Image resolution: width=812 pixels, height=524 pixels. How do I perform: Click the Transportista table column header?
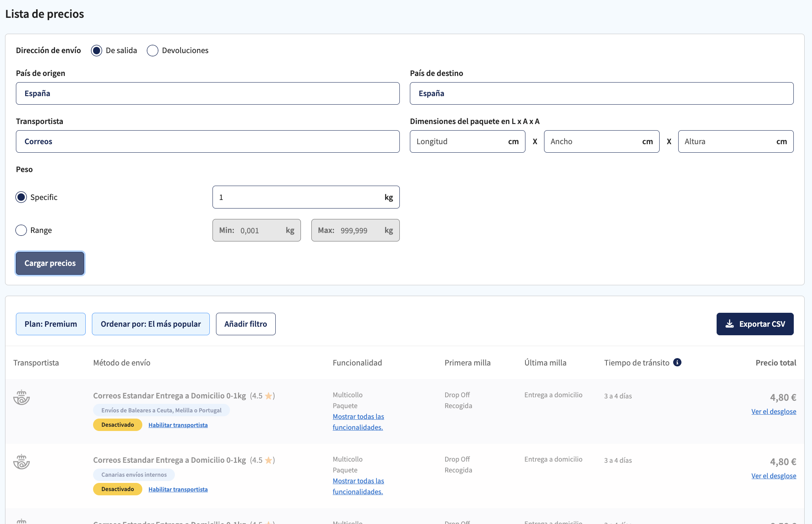pyautogui.click(x=36, y=363)
